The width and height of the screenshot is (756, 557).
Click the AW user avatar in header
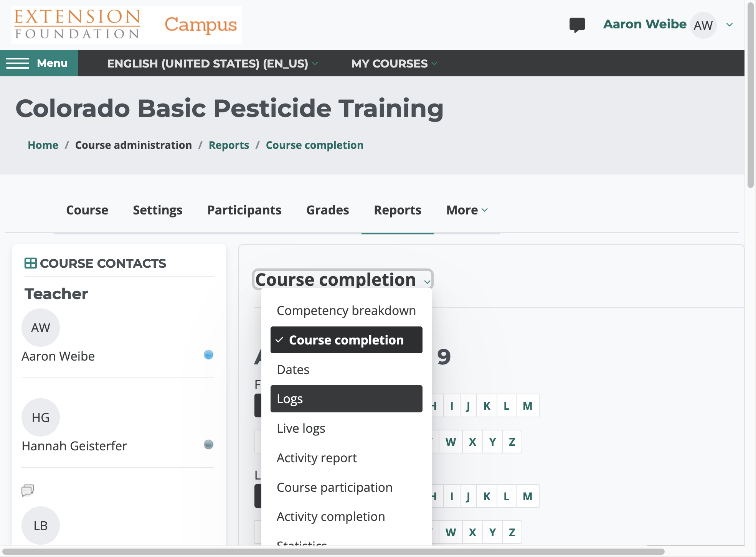coord(703,25)
